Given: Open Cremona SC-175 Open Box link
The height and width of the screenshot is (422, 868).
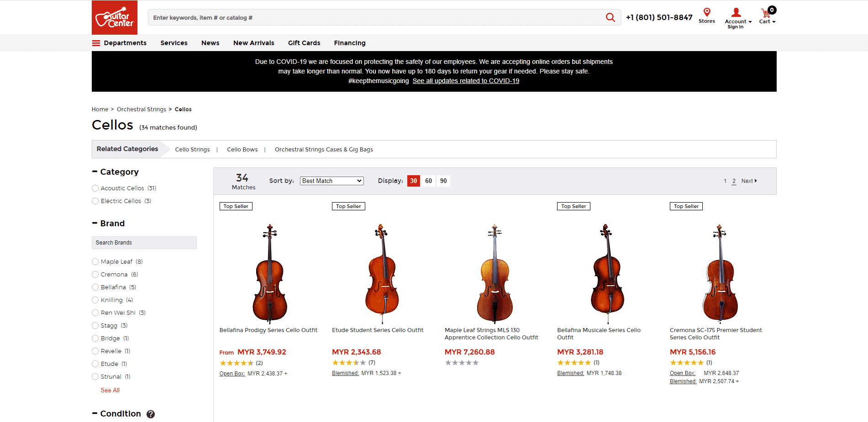Looking at the screenshot, I should pos(683,373).
